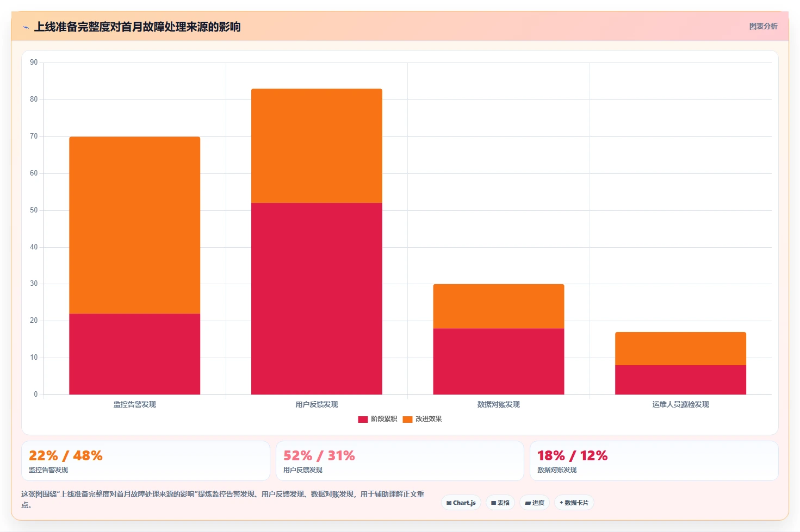Click the 数据对账发现 x-axis label
The image size is (800, 532).
pos(499,404)
